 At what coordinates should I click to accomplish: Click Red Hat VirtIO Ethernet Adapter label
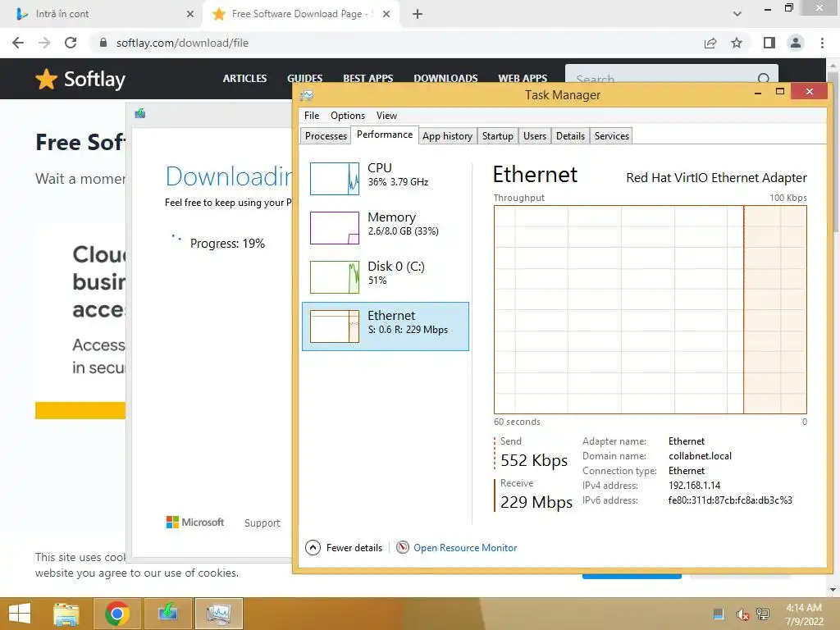tap(716, 177)
